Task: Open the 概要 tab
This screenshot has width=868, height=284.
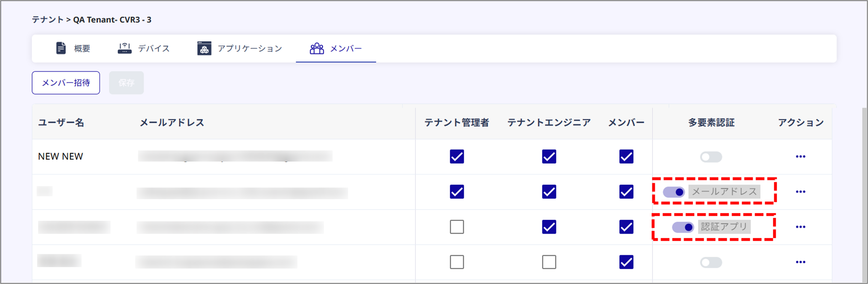Action: [73, 48]
